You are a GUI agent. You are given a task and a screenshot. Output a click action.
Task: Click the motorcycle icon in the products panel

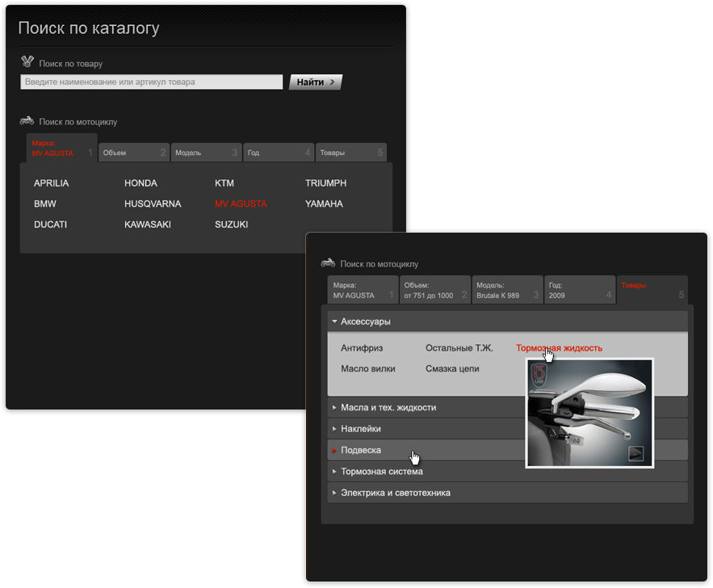[328, 262]
